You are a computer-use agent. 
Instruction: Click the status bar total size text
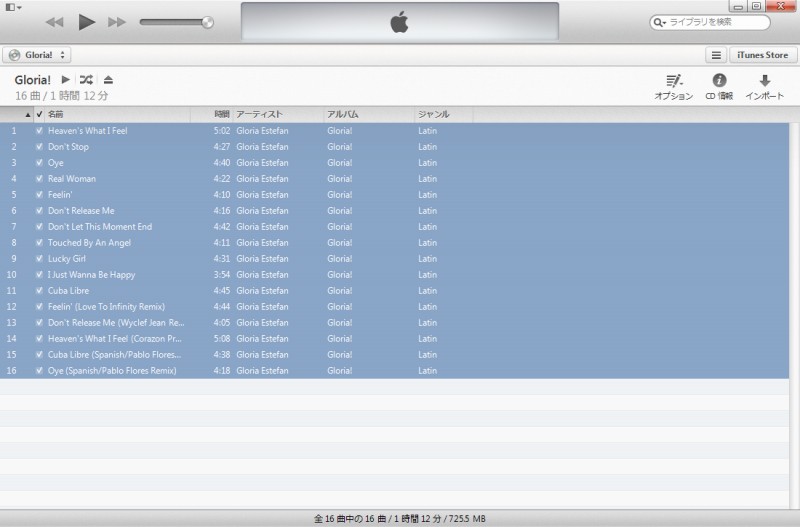[x=399, y=519]
